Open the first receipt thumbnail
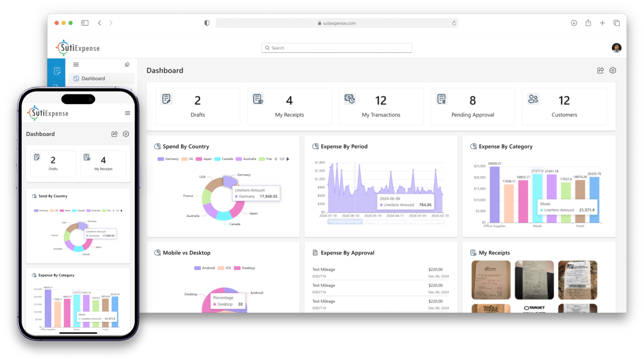This screenshot has width=644, height=361. pos(491,280)
